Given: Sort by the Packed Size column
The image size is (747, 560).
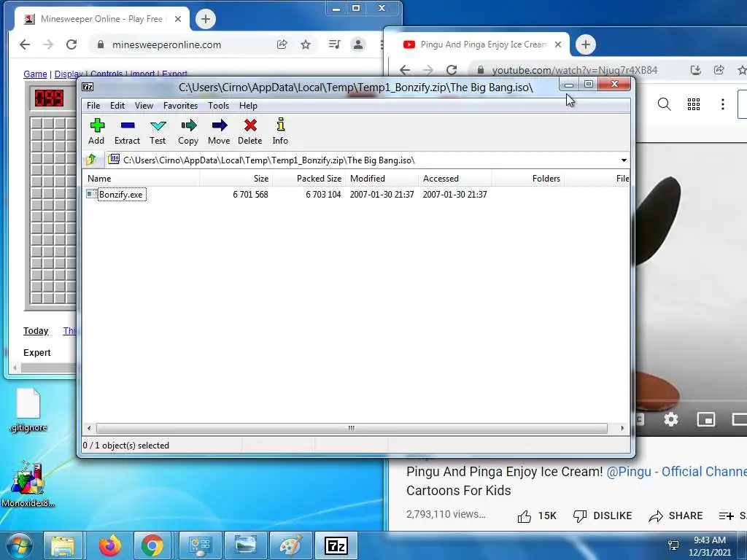Looking at the screenshot, I should click(x=309, y=179).
